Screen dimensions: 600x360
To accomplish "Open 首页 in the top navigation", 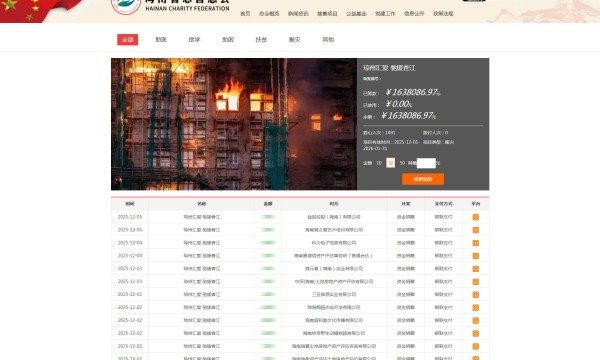I will coord(245,13).
